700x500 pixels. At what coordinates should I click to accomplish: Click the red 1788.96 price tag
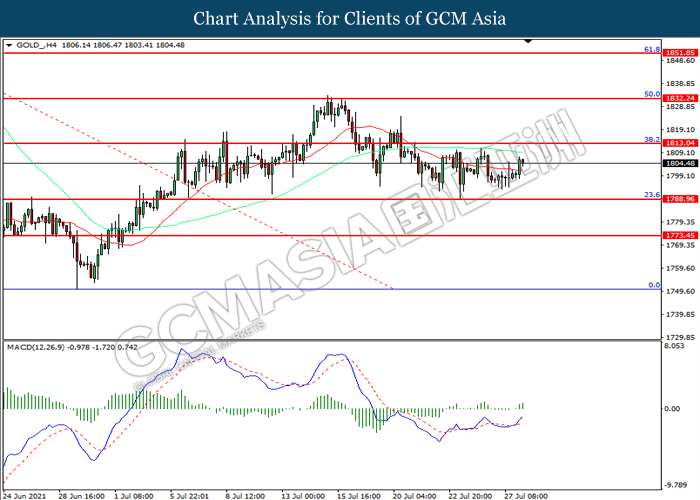pyautogui.click(x=680, y=199)
